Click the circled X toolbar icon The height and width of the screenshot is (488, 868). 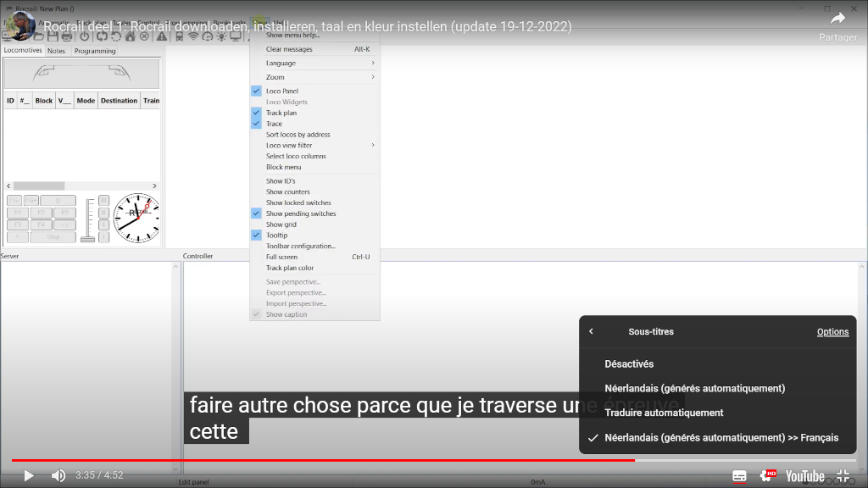click(144, 36)
